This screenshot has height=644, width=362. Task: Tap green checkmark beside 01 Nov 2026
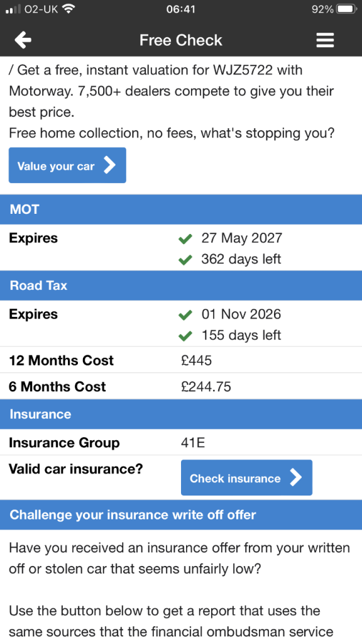point(185,315)
